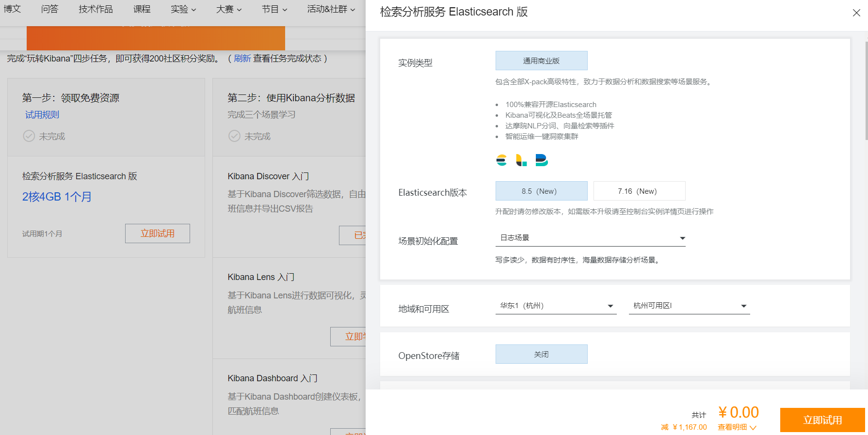Screen dimensions: 868x435
Task: Click the panel's vertical scrollbar
Action: [x=866, y=91]
